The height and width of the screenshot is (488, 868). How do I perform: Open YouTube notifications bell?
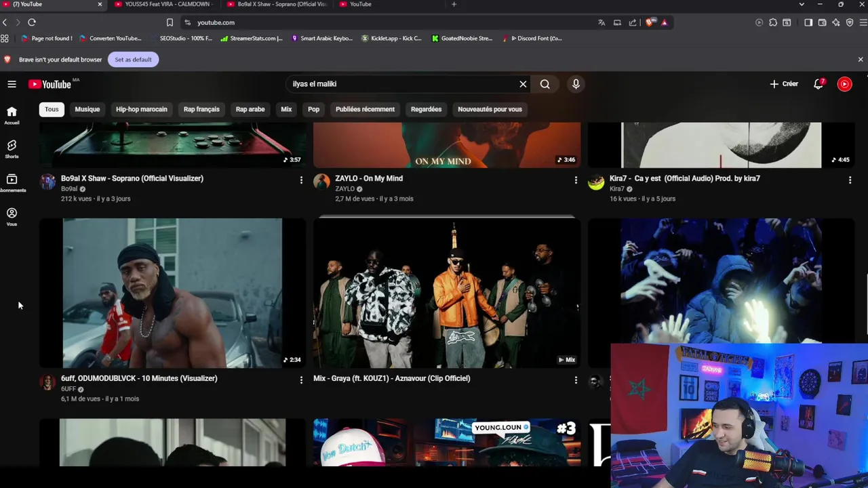click(x=818, y=84)
